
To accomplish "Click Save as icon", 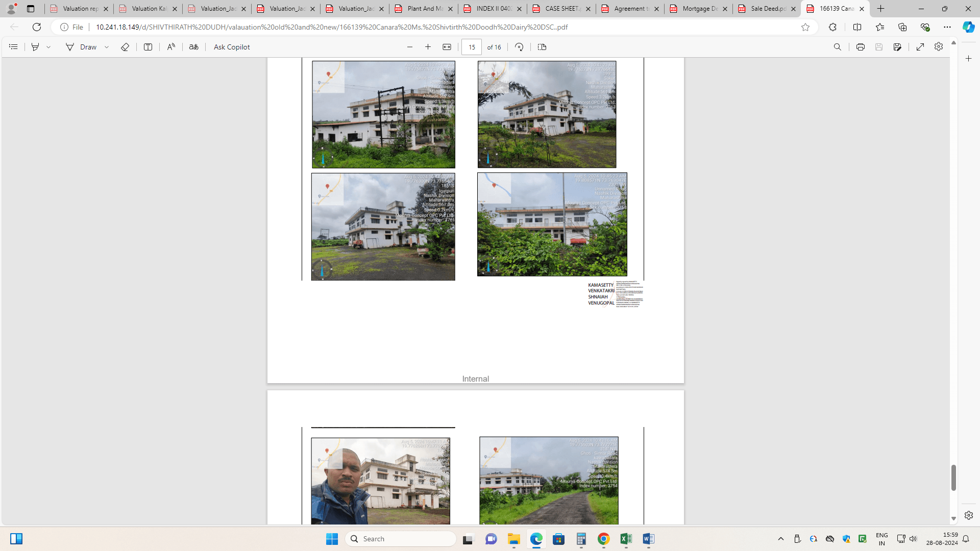I will (x=897, y=47).
